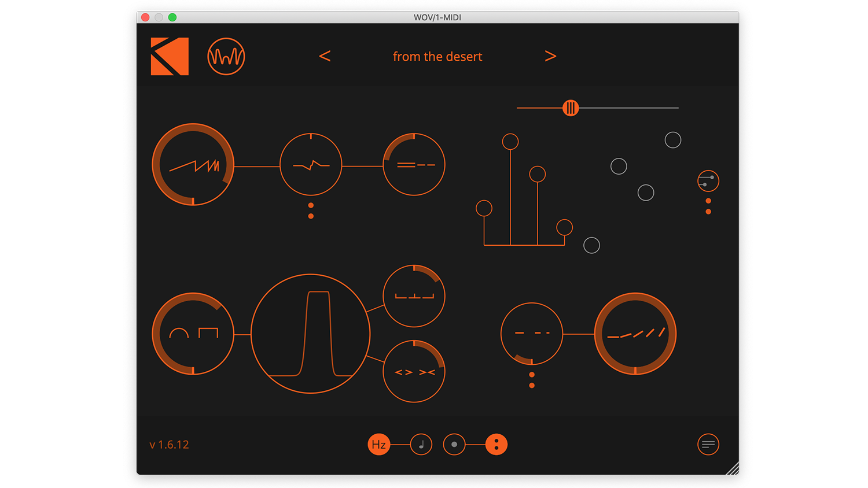Click the mini sliders settings icon
Image resolution: width=868 pixels, height=488 pixels.
(708, 181)
